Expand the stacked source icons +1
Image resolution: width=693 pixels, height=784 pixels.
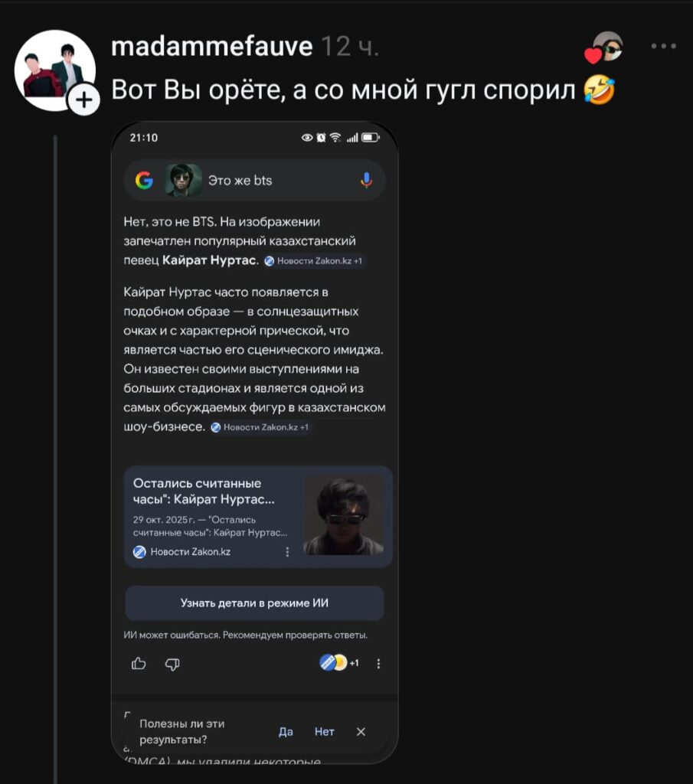tap(338, 663)
